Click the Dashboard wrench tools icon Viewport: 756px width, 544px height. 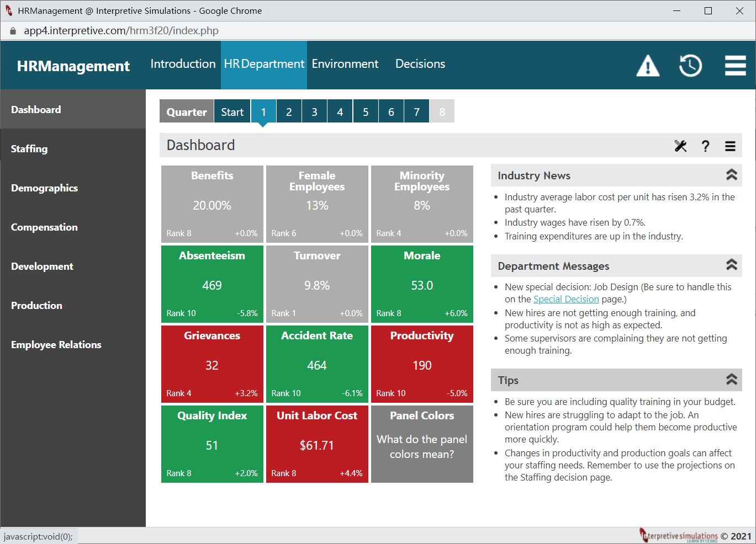coord(680,146)
